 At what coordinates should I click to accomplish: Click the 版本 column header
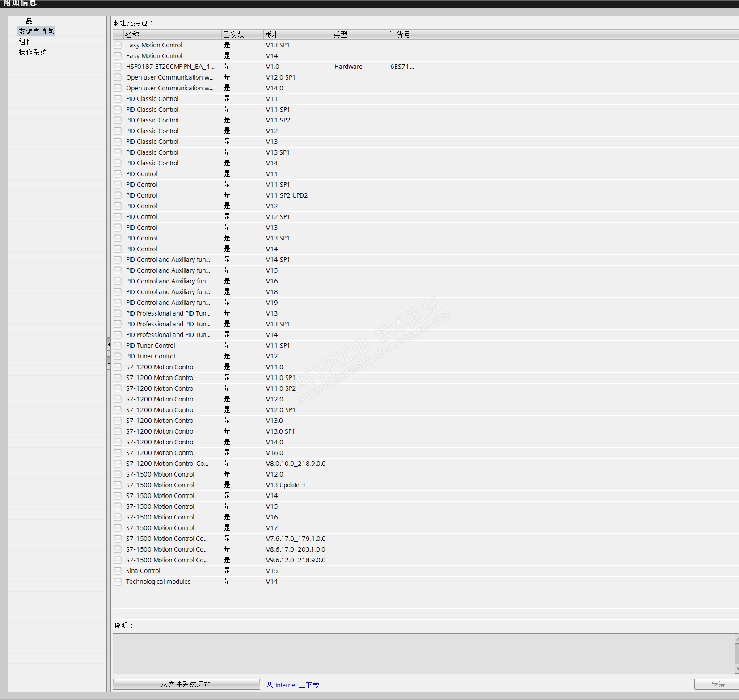tap(298, 34)
